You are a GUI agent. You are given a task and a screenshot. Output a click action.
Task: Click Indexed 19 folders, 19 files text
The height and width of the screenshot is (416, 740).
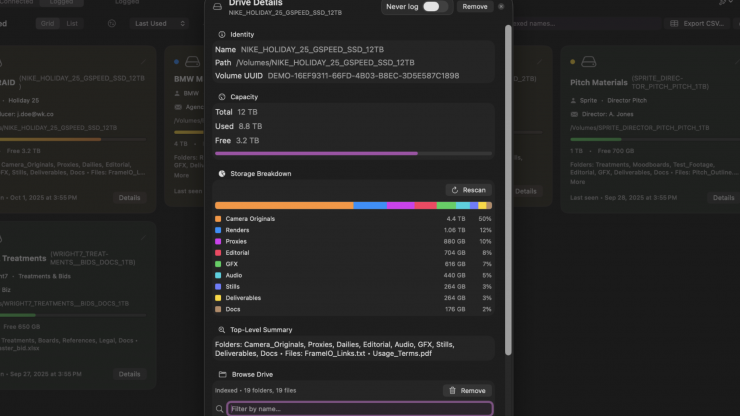coord(255,391)
